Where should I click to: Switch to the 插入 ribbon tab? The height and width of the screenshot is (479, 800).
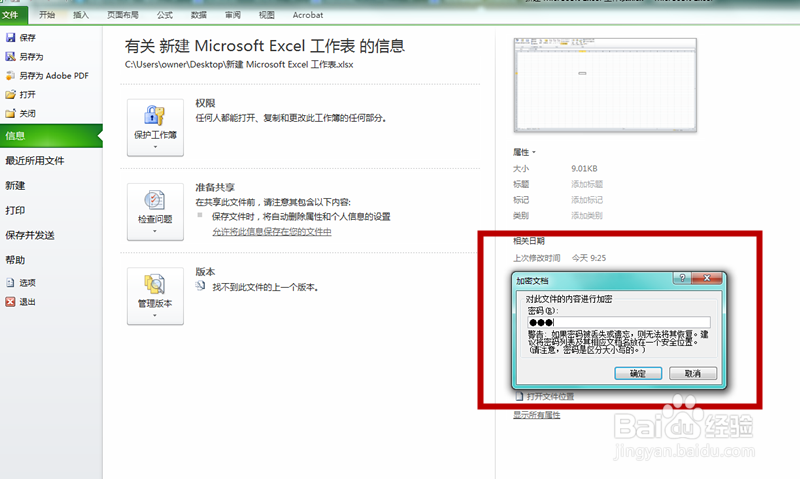pos(81,15)
